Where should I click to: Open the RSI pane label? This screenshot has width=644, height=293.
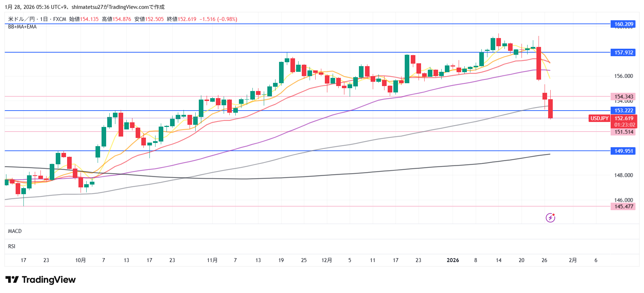pyautogui.click(x=12, y=246)
